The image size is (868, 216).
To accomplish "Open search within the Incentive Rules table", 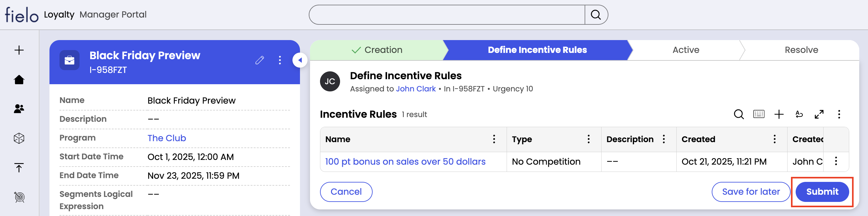I will click(739, 115).
